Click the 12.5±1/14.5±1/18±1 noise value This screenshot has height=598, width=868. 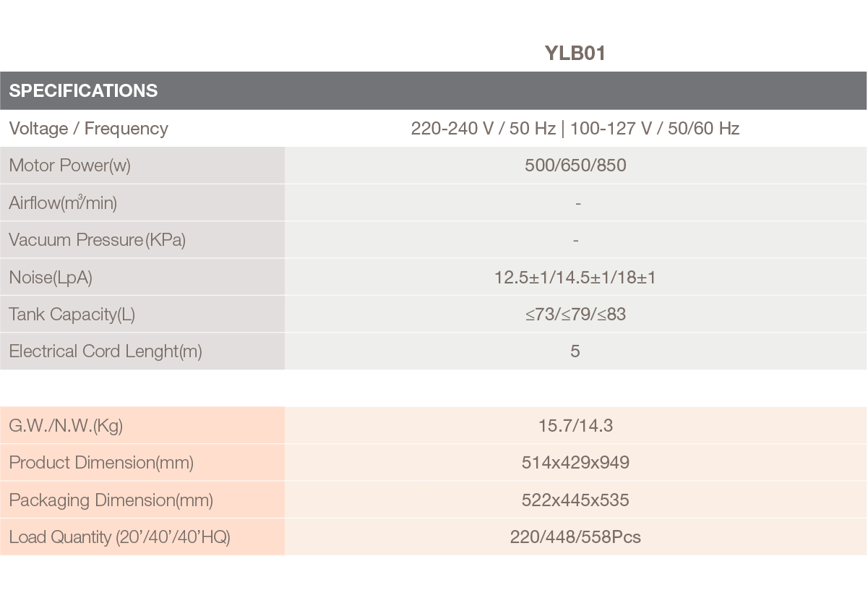(575, 277)
